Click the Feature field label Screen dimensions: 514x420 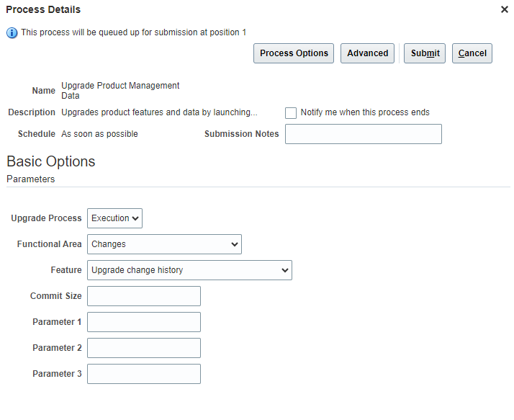[x=66, y=270]
